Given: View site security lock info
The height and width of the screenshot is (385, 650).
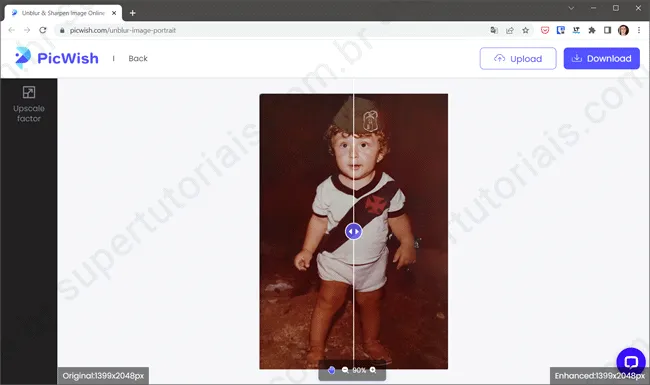Looking at the screenshot, I should pos(62,30).
